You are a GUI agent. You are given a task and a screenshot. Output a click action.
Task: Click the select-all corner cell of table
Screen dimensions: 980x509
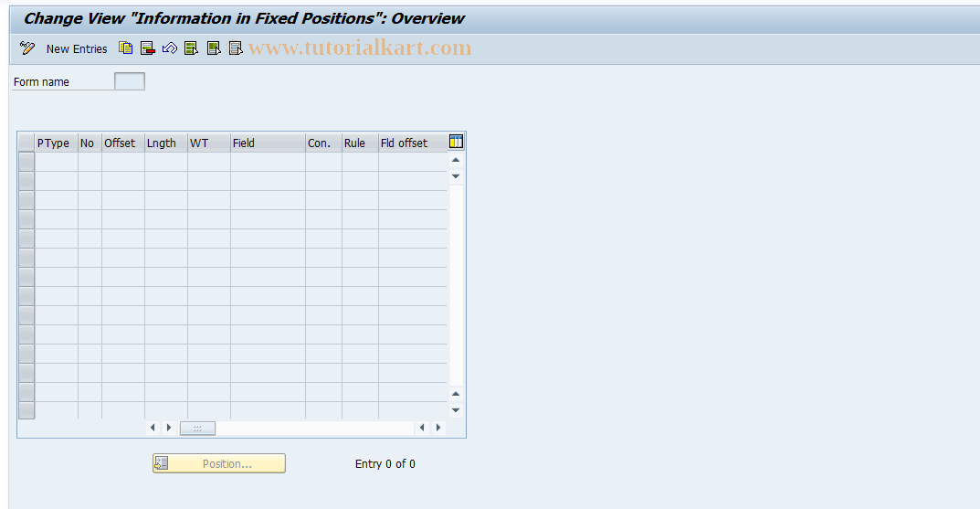(x=26, y=143)
